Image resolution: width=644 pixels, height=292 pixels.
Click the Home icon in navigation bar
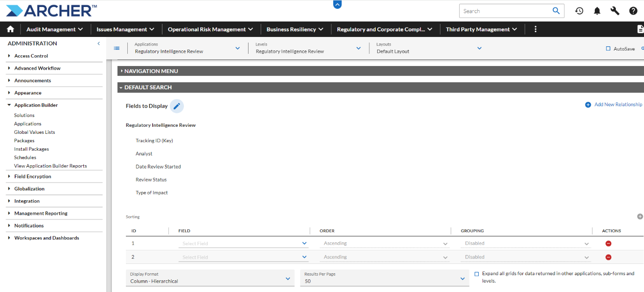pos(10,29)
